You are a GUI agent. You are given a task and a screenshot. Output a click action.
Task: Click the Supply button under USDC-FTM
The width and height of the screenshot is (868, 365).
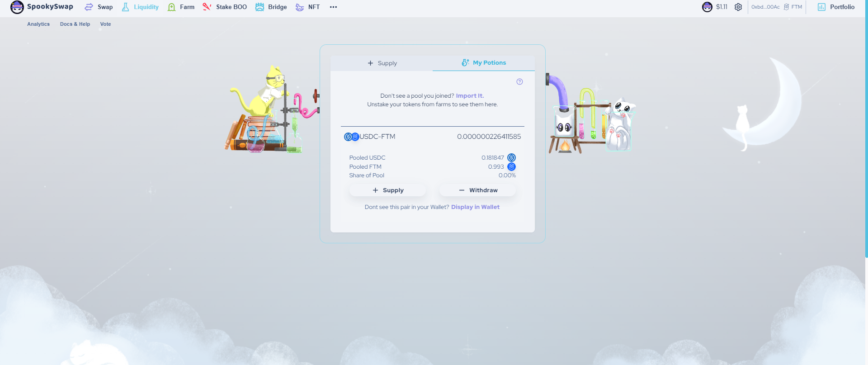[x=387, y=190]
